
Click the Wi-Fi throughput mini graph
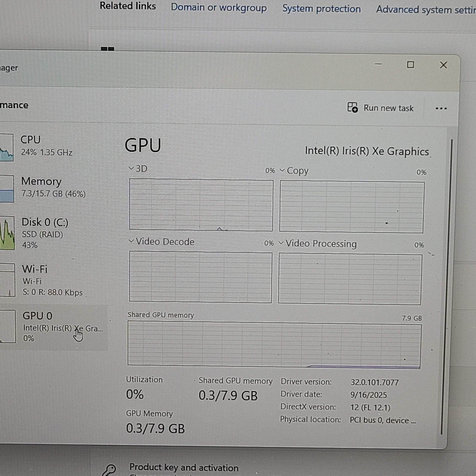click(7, 280)
